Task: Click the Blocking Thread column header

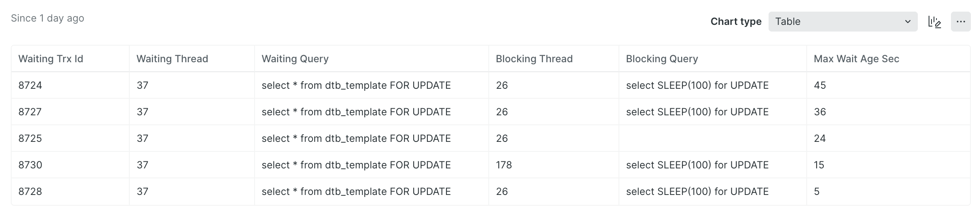Action: pyautogui.click(x=534, y=59)
